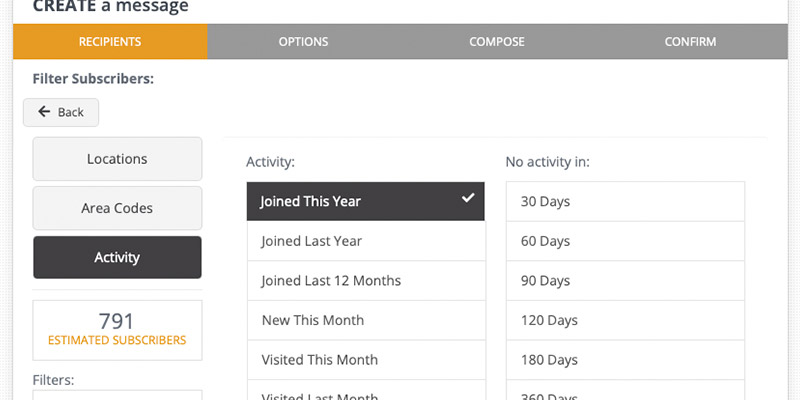Choose the 120 Days inactivity option
The image size is (800, 400).
tap(626, 320)
